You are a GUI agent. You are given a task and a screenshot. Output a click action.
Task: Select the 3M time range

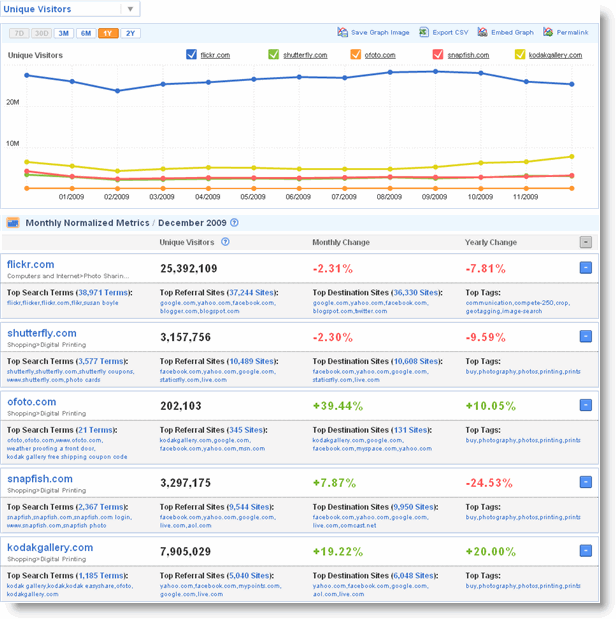[64, 33]
